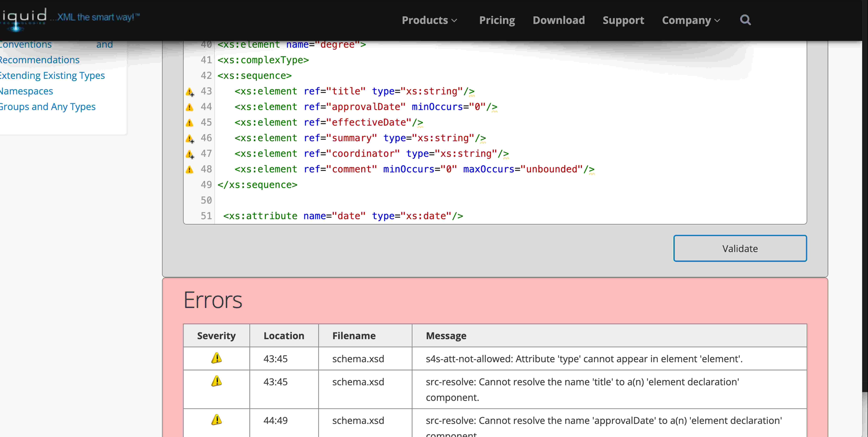Viewport: 868px width, 437px height.
Task: Select the Pricing menu item
Action: pyautogui.click(x=497, y=20)
